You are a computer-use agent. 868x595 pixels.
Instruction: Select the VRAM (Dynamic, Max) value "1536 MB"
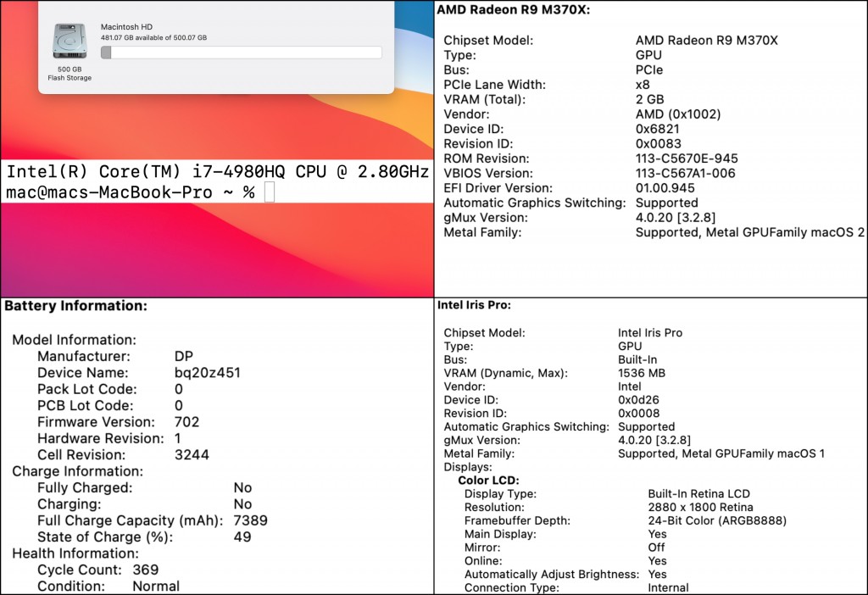[x=642, y=373]
